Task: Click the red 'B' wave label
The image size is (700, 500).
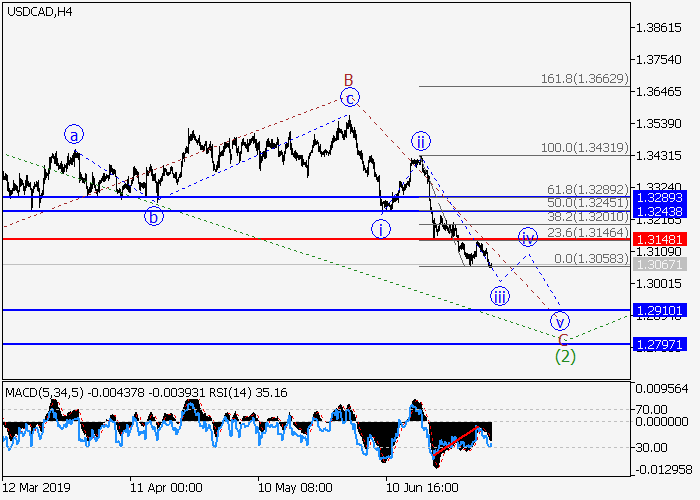Action: (x=349, y=79)
